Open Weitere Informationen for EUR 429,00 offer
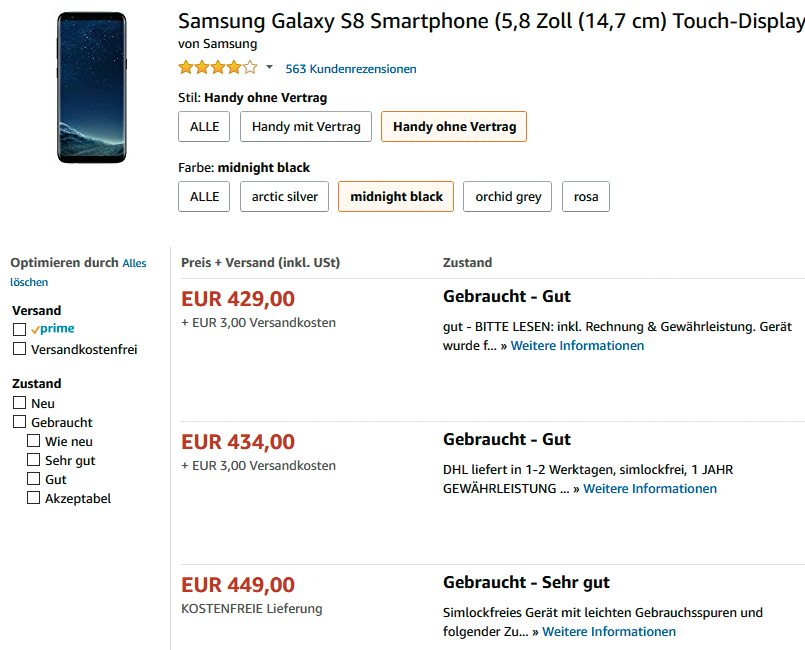 click(x=577, y=346)
